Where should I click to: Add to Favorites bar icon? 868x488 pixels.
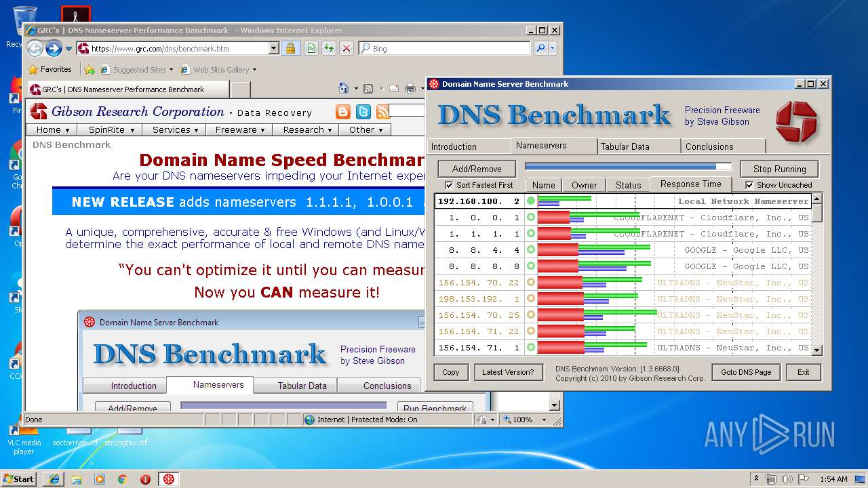pyautogui.click(x=89, y=69)
